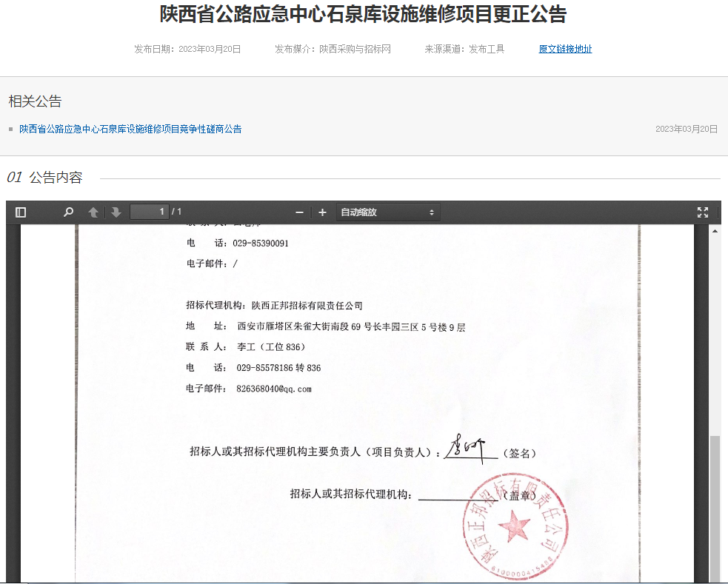Click the email address 826368040@qq.com
The height and width of the screenshot is (584, 728).
click(x=274, y=389)
